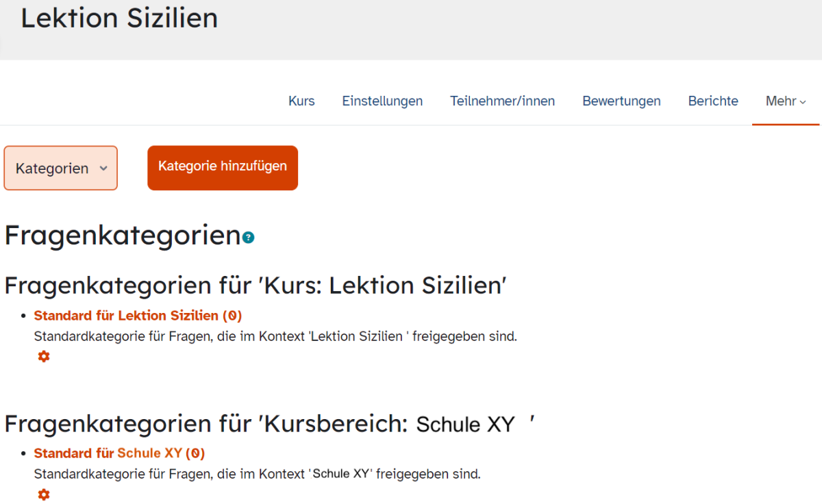Open the Fragenkategorien help icon

tap(248, 238)
